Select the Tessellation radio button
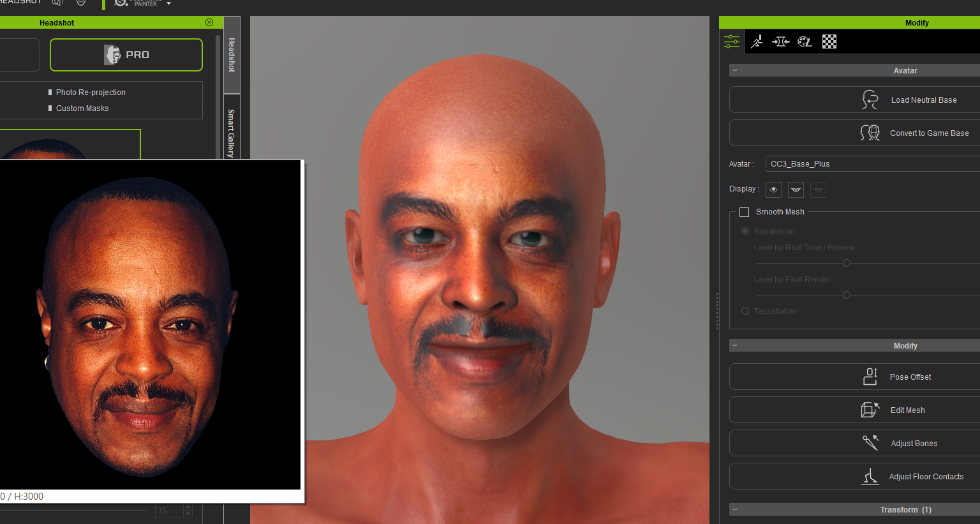This screenshot has width=980, height=524. [745, 311]
